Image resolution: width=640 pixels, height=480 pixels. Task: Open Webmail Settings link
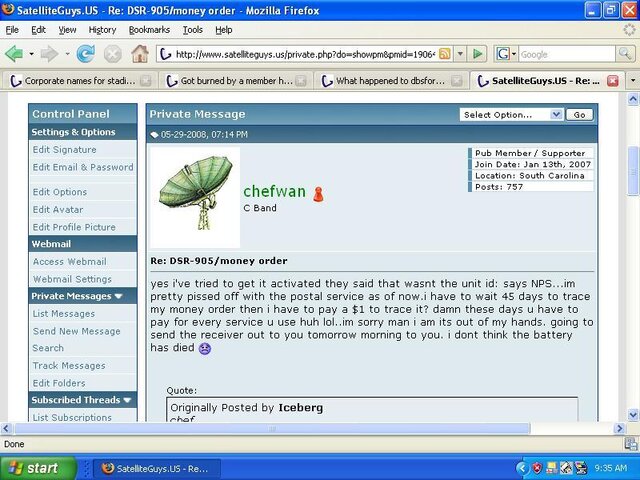pos(72,279)
